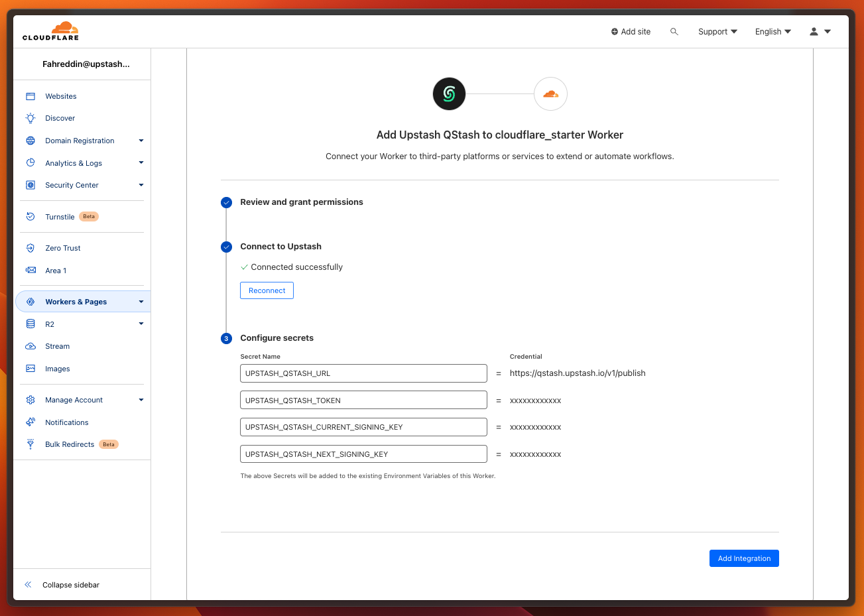
Task: Click the UPSTASH_QSTASH_CURRENT_SIGNING_KEY field
Action: coord(363,427)
